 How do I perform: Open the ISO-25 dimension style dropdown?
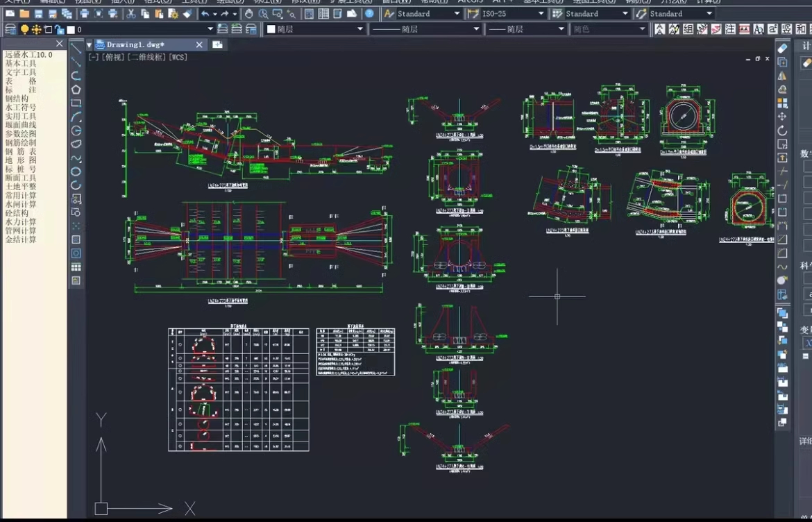point(541,14)
